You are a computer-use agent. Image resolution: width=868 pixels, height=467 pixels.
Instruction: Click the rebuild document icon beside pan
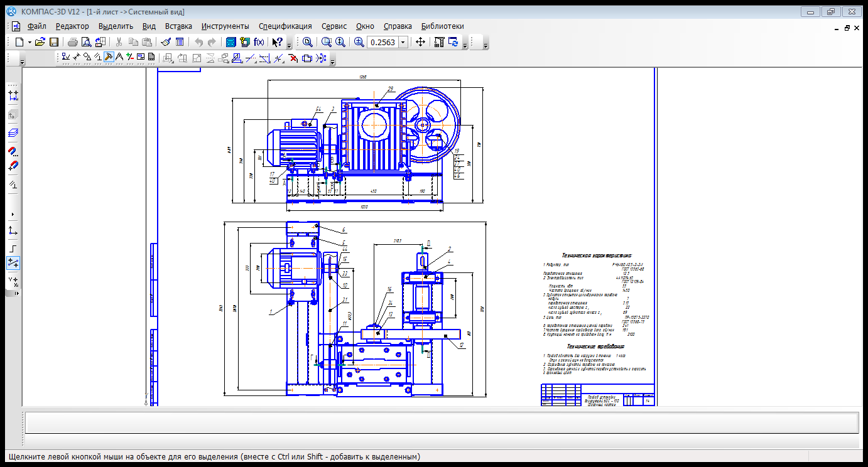[439, 42]
